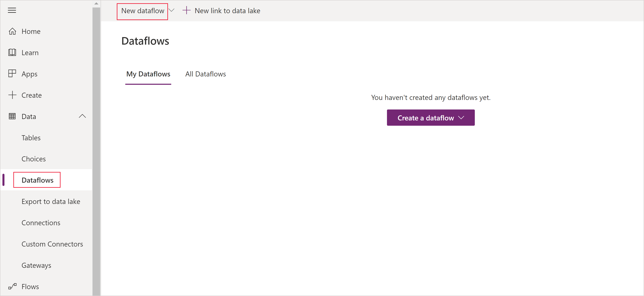Screen dimensions: 644x296
Task: Click the Home navigation icon
Action: [x=12, y=31]
